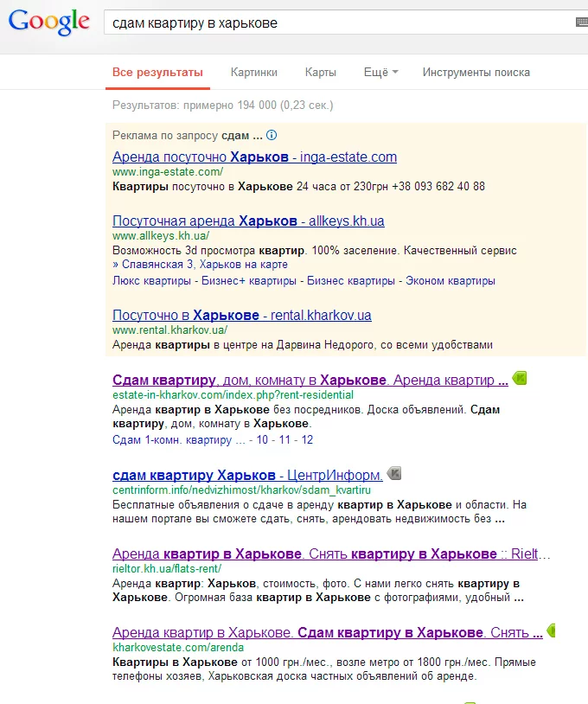Viewport: 588px width, 704px height.
Task: Click the kharkovestate.com/arenda URL text
Action: pyautogui.click(x=178, y=648)
